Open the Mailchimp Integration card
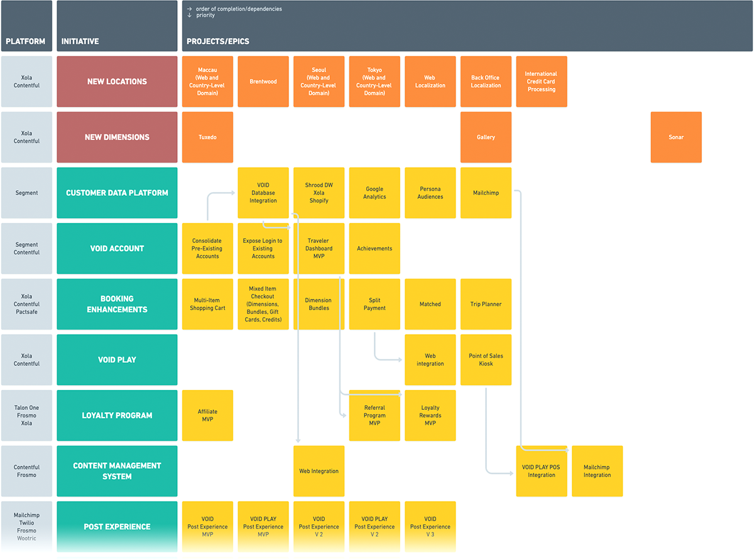Image resolution: width=754 pixels, height=560 pixels. click(597, 471)
